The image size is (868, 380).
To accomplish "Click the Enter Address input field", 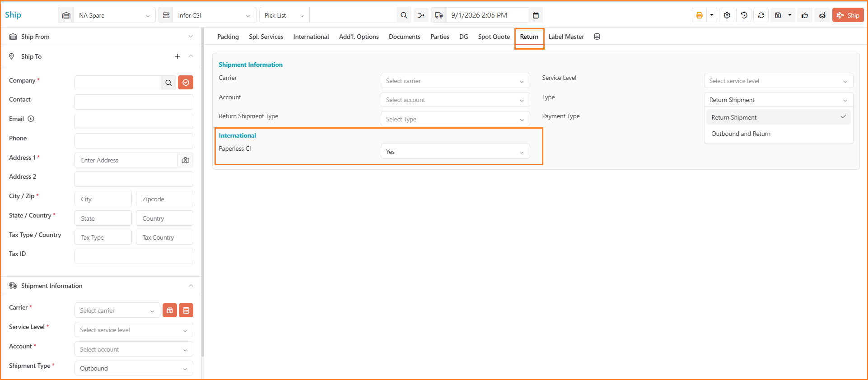I will 126,160.
